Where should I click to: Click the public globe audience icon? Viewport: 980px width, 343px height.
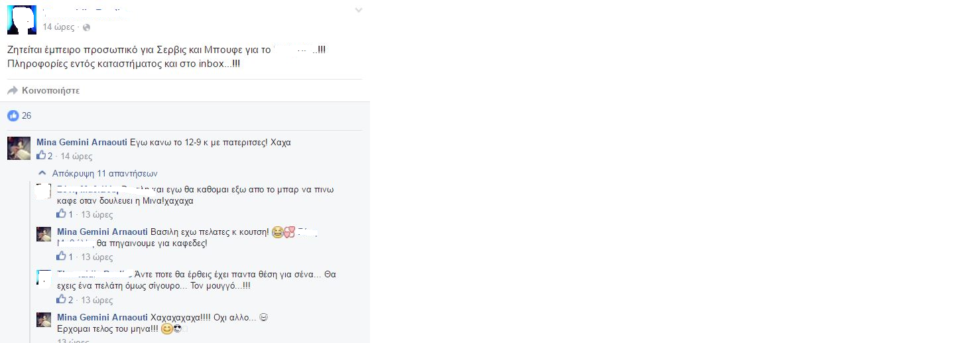[86, 27]
